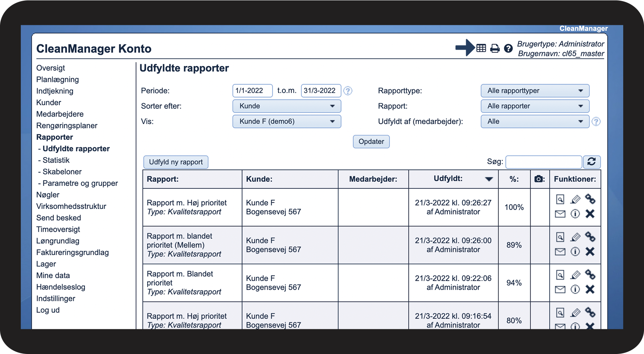Click the refresh icon beside search field
644x354 pixels.
coord(592,162)
